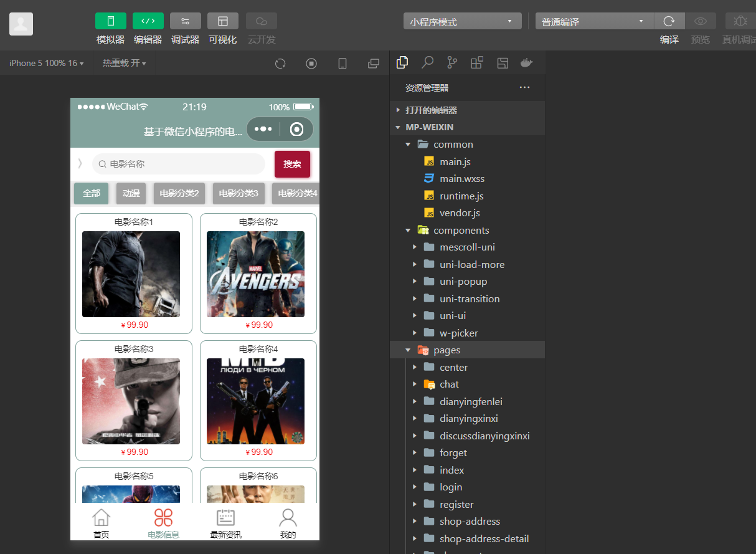Open the latest news tab 最新资讯
The width and height of the screenshot is (756, 554).
point(225,523)
